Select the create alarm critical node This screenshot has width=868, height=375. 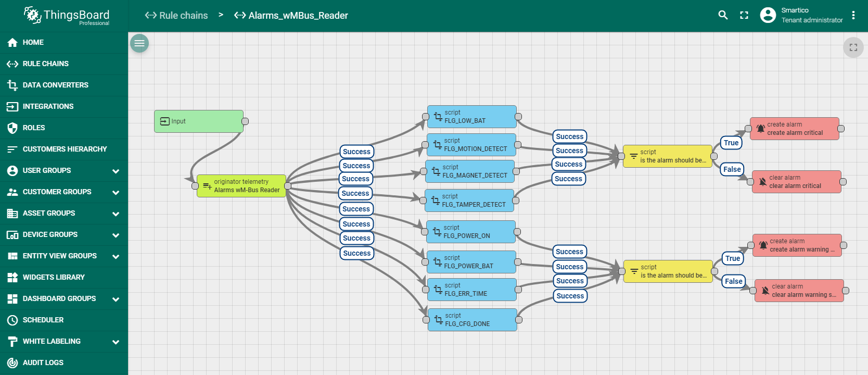[794, 129]
